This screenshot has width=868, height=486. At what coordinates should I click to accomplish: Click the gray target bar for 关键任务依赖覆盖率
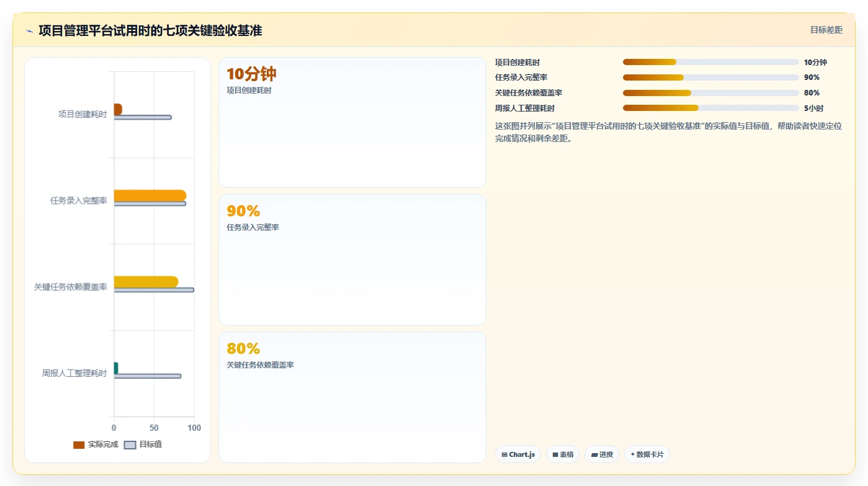(x=154, y=289)
